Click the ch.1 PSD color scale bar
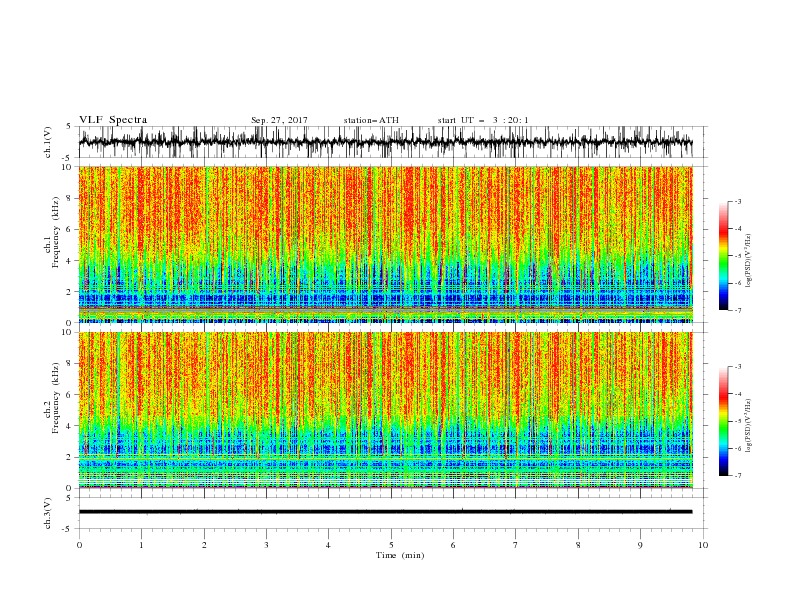 [x=723, y=256]
